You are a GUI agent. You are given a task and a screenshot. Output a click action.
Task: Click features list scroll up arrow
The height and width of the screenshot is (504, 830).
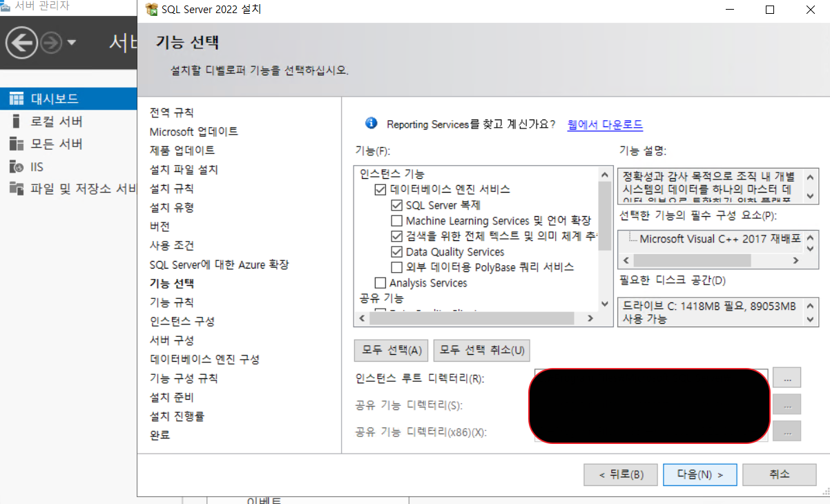pyautogui.click(x=606, y=175)
